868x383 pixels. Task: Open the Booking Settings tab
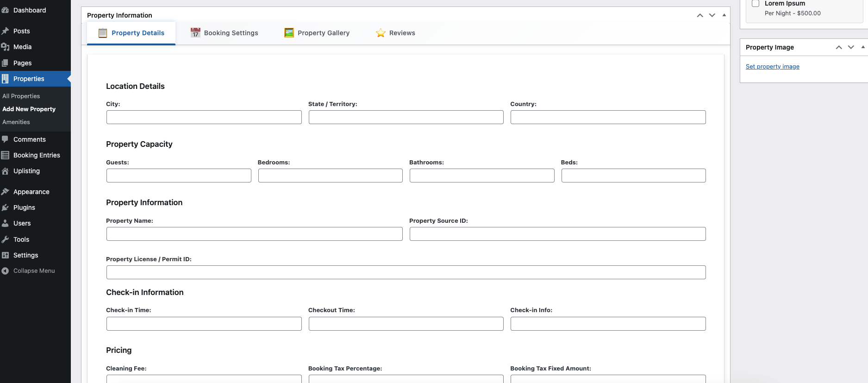224,33
